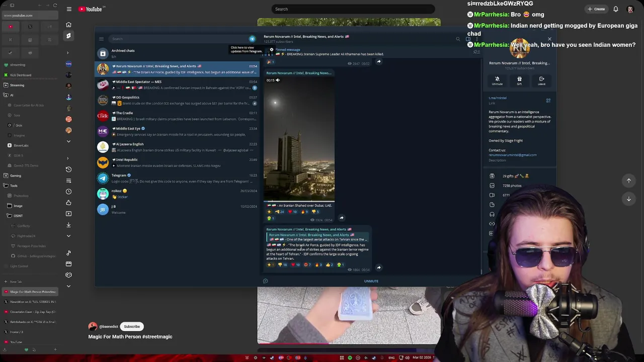Open YouTube Downloads arrow icon
This screenshot has width=644, height=362.
(68, 225)
